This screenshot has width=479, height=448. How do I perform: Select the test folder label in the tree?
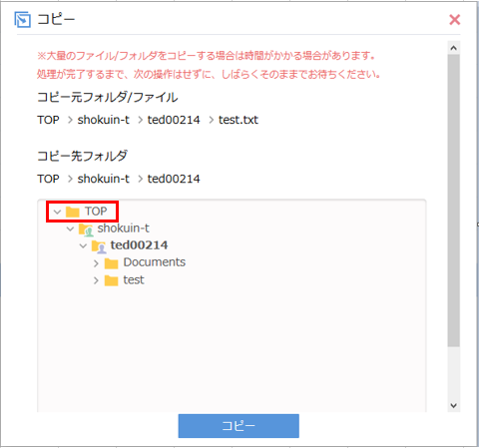point(134,280)
